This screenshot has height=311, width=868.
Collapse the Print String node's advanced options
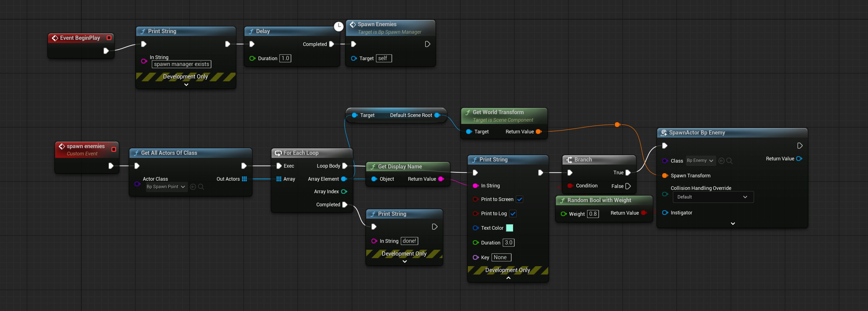[x=508, y=278]
